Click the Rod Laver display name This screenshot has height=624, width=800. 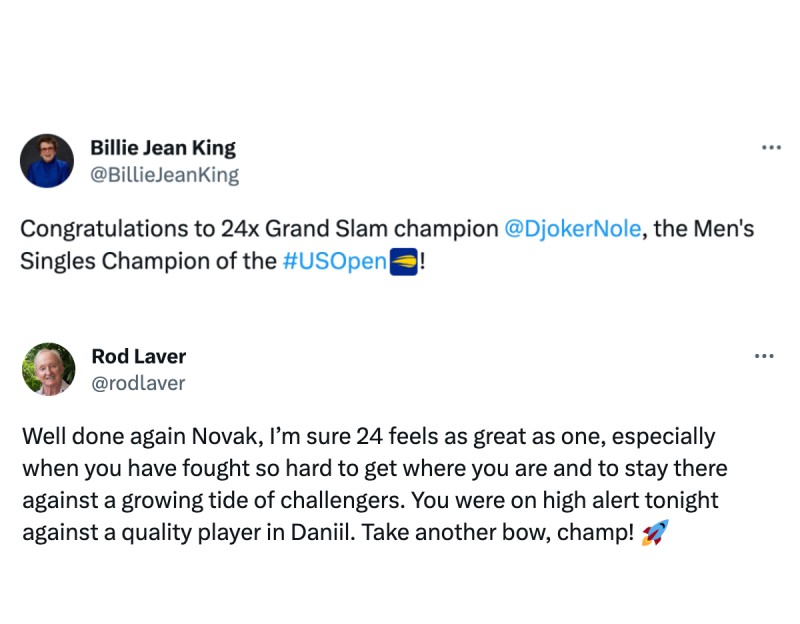pyautogui.click(x=138, y=356)
